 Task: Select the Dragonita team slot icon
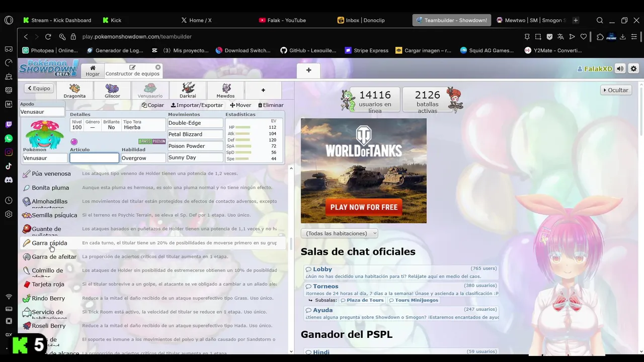[x=74, y=90]
